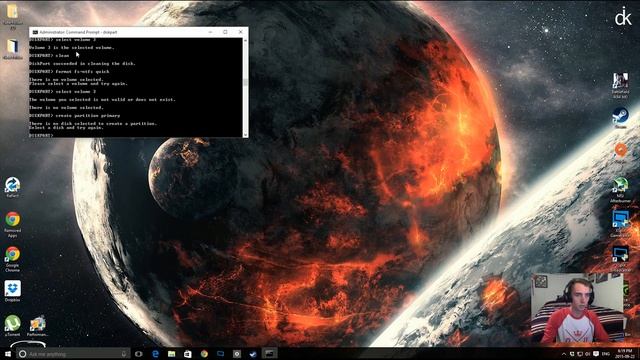Open File Explorer from the taskbar

click(171, 354)
